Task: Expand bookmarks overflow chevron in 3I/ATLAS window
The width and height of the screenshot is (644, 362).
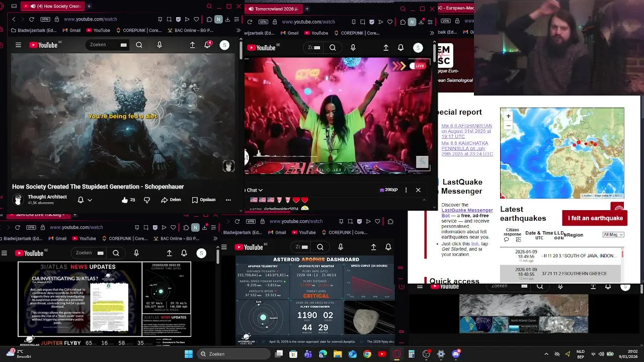Action: point(216,238)
